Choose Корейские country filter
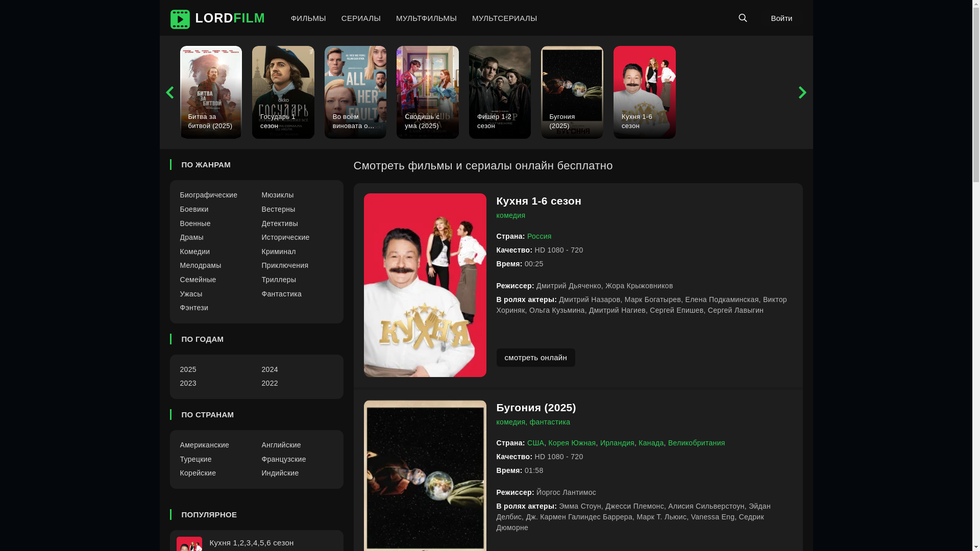This screenshot has width=980, height=551. pyautogui.click(x=198, y=473)
